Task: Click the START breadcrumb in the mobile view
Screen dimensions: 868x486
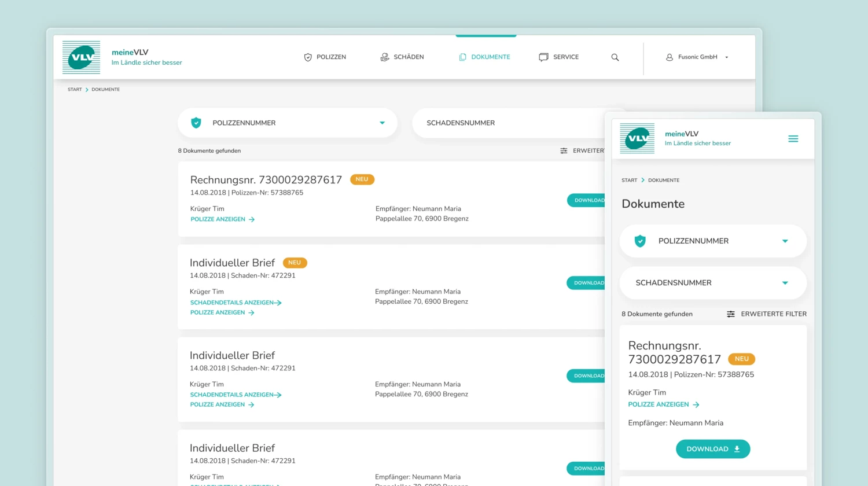Action: coord(629,181)
